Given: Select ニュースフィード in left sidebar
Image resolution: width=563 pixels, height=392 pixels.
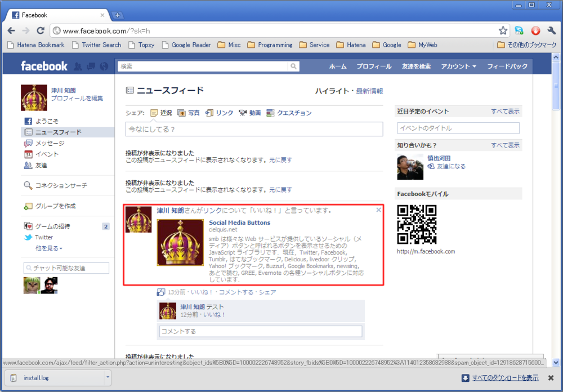Looking at the screenshot, I should [68, 132].
